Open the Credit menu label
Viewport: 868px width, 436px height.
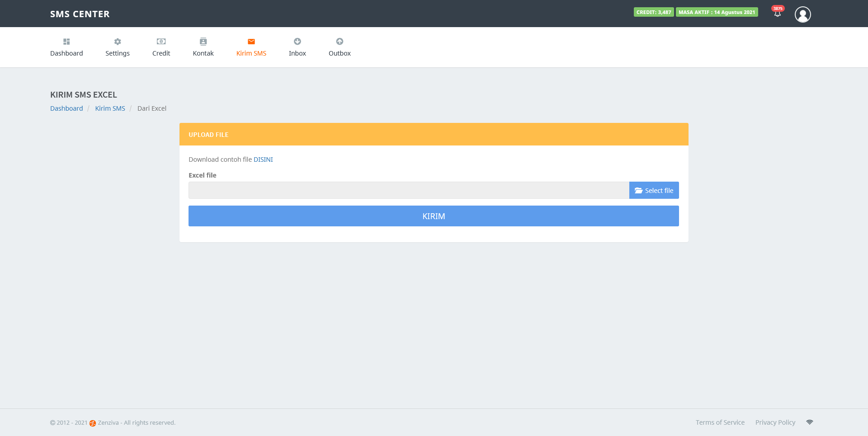click(x=161, y=53)
